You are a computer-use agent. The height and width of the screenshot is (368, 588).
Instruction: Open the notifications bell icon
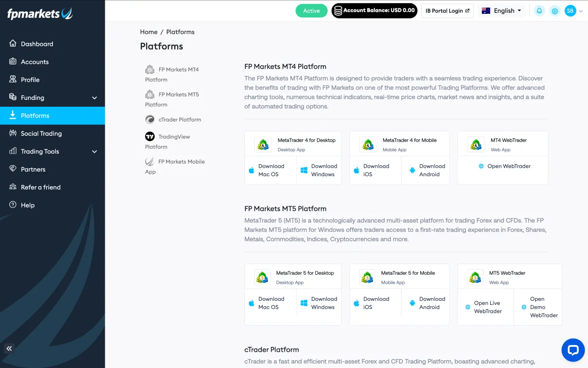click(539, 11)
